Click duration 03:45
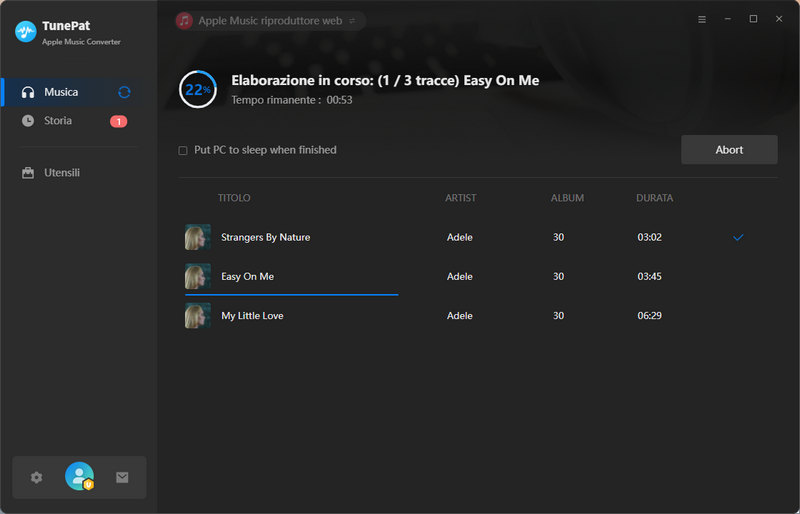The width and height of the screenshot is (800, 514). pyautogui.click(x=649, y=277)
